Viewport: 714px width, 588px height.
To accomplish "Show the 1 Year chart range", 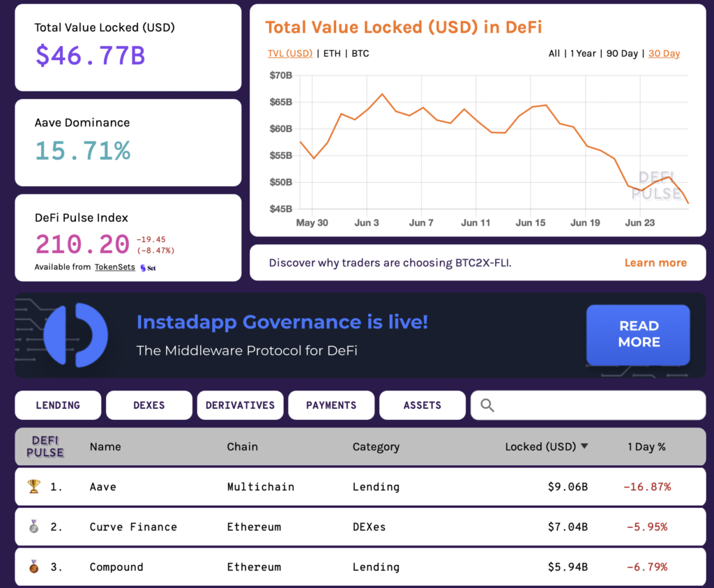I will pos(583,54).
